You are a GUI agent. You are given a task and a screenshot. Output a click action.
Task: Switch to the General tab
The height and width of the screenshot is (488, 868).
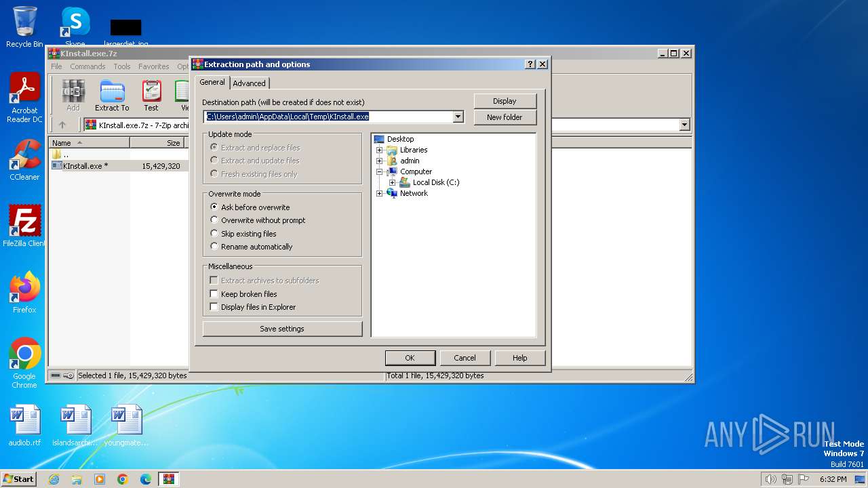[212, 82]
